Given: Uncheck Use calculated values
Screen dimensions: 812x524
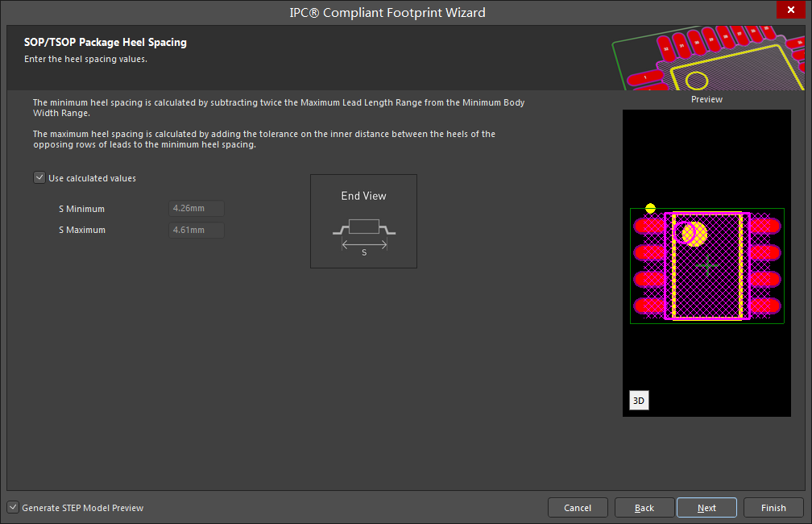Looking at the screenshot, I should click(39, 178).
